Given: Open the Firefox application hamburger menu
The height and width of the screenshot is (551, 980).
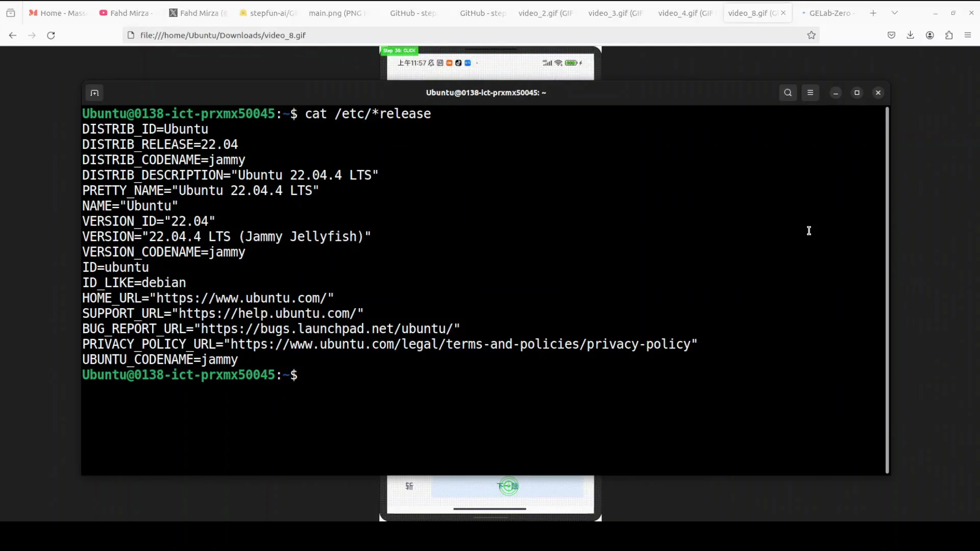Looking at the screenshot, I should (968, 35).
